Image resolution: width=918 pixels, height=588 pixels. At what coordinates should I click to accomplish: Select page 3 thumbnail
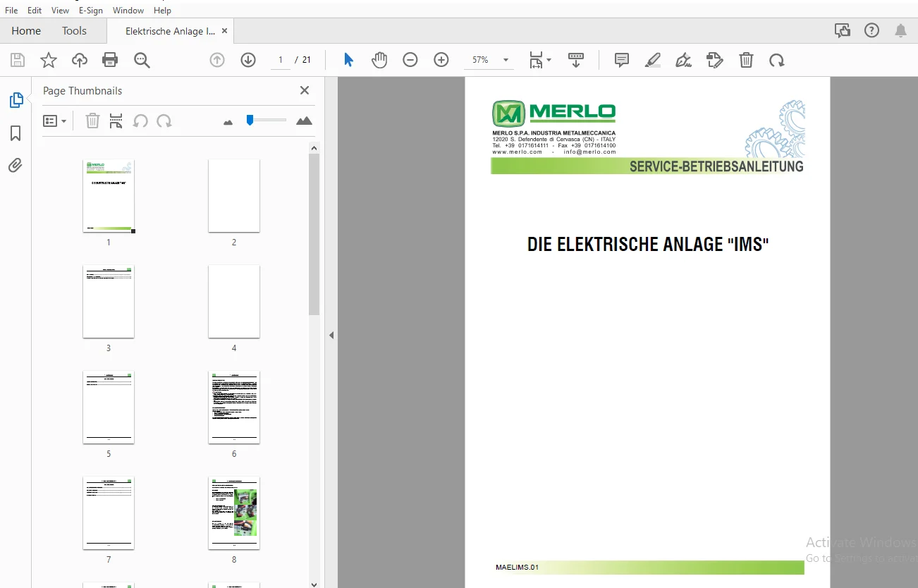tap(109, 301)
